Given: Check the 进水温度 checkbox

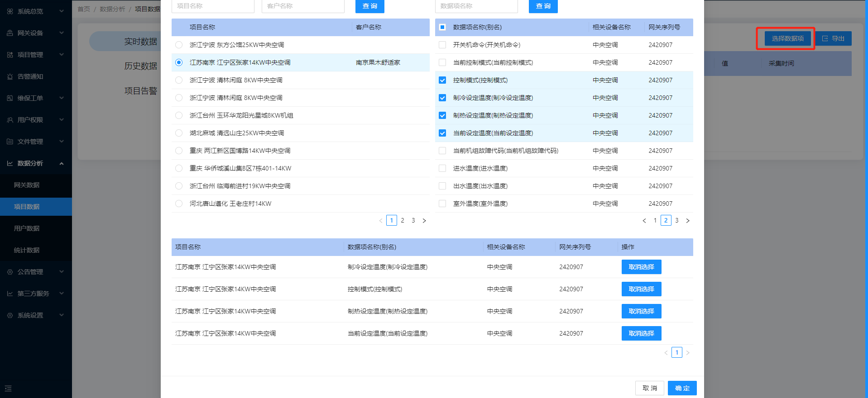Looking at the screenshot, I should pyautogui.click(x=442, y=168).
